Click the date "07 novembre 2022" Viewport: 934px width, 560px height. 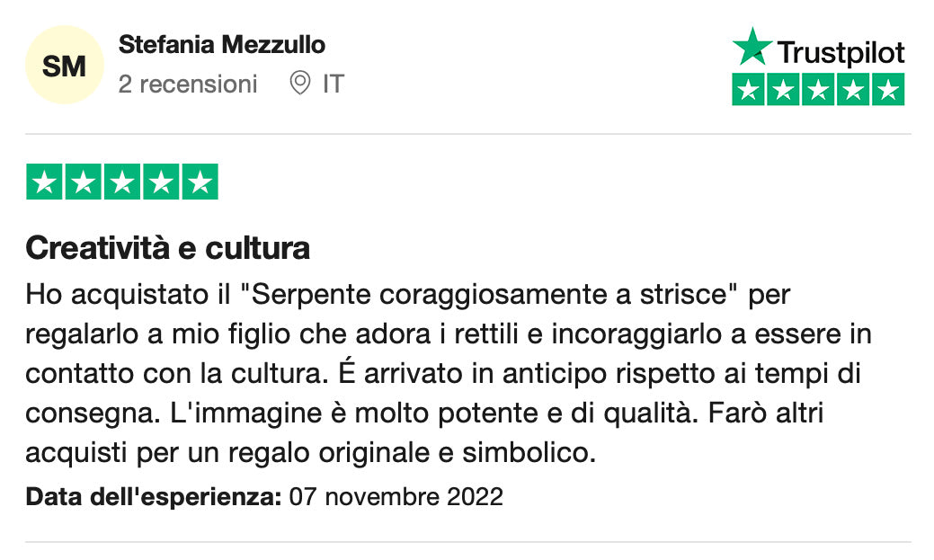point(396,496)
